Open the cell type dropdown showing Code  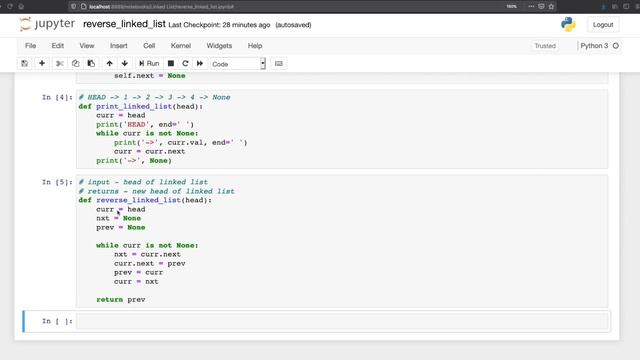(238, 64)
